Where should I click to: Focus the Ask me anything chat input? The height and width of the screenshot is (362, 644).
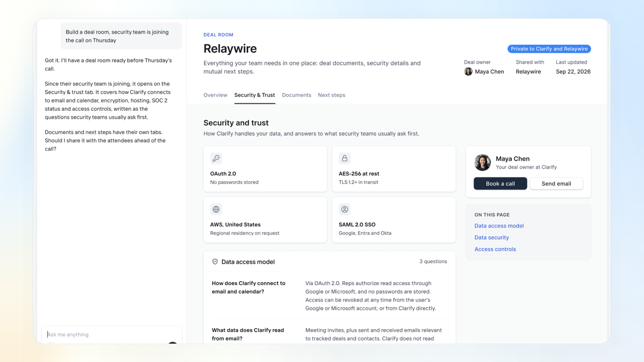click(x=111, y=334)
